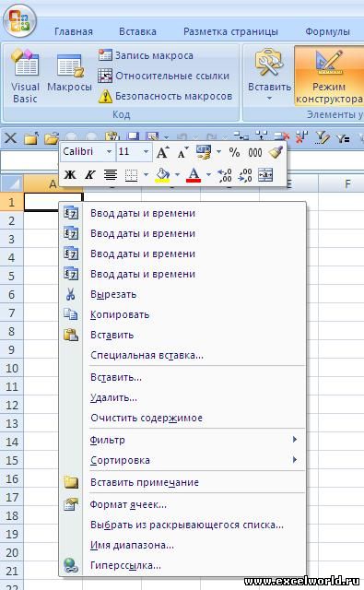Click copy icon beside Копировать
Image resolution: width=364 pixels, height=590 pixels.
coord(71,313)
